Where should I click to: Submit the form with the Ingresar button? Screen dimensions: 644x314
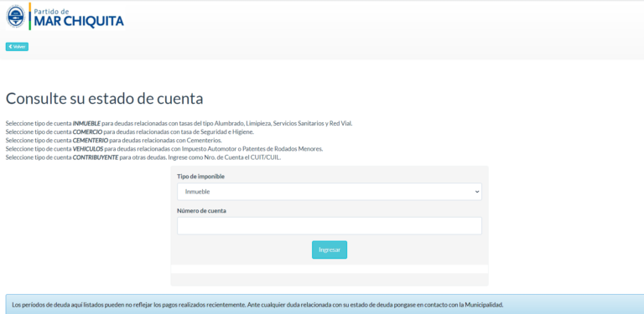click(330, 250)
